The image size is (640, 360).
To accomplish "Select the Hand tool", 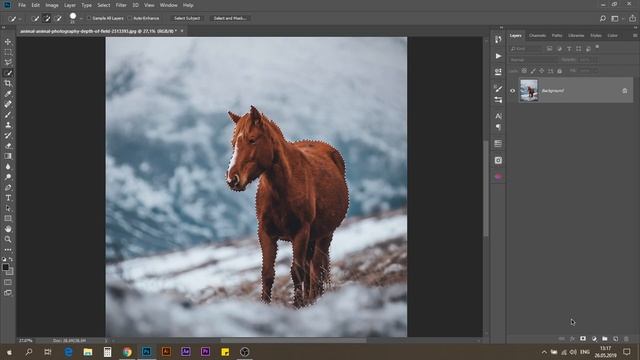I will point(8,229).
